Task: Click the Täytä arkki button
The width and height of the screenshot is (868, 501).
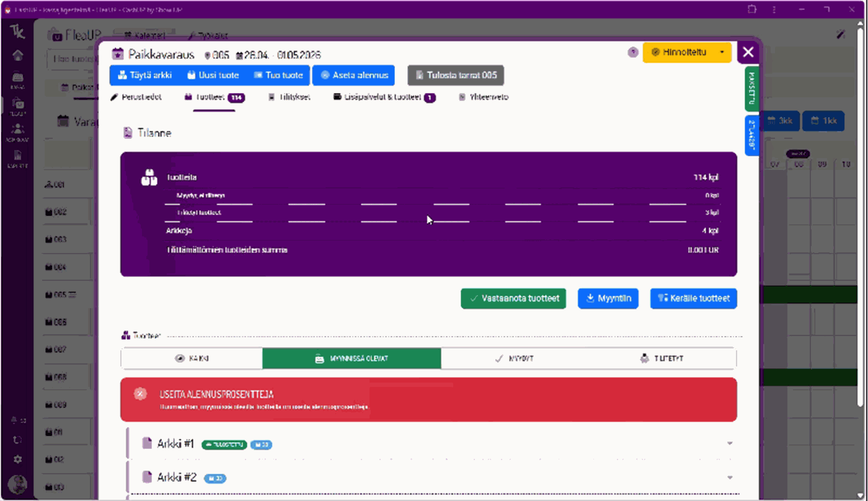Action: [x=145, y=75]
